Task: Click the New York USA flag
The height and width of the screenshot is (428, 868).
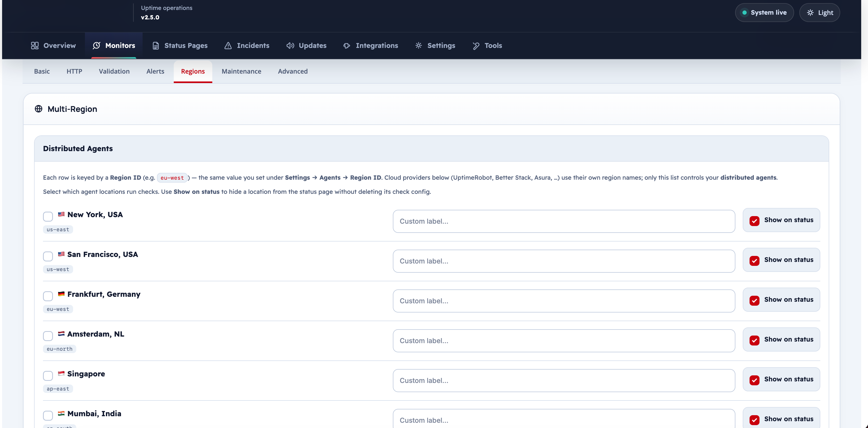Action: point(61,214)
